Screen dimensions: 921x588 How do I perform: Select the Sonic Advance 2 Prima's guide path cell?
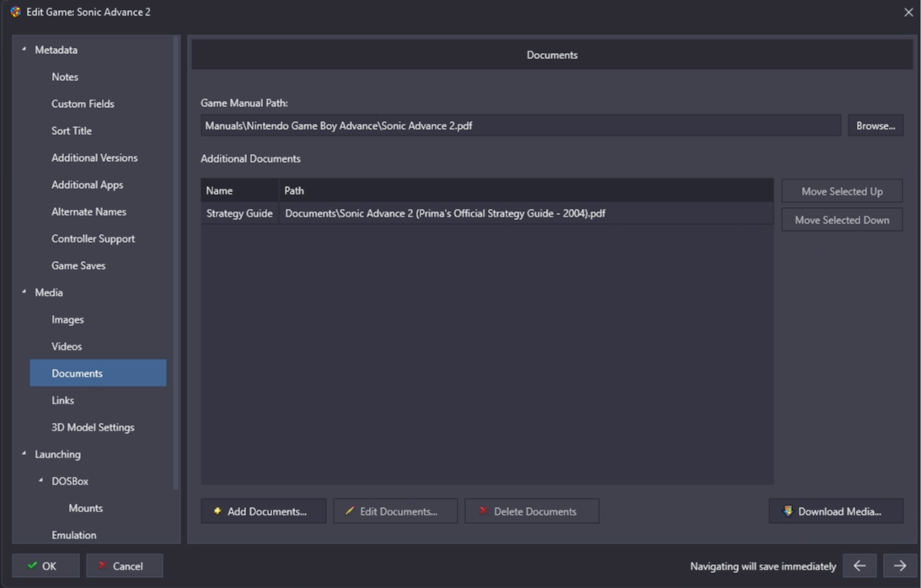[x=526, y=213]
